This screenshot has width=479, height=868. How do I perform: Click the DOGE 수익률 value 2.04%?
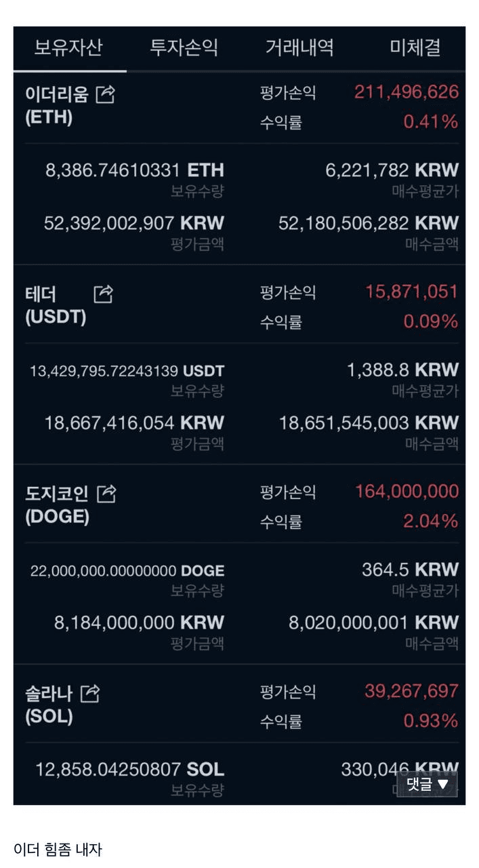431,521
